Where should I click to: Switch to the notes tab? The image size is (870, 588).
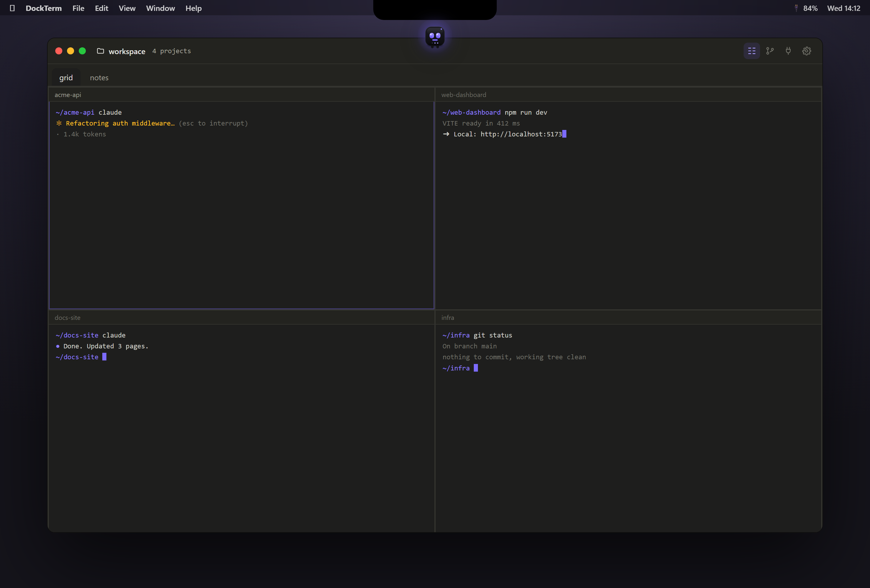point(99,78)
